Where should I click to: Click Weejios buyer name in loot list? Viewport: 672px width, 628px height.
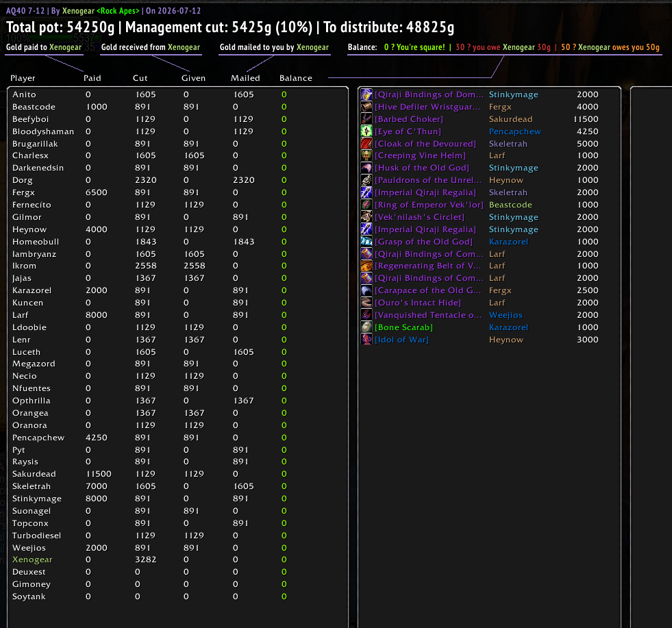[x=506, y=315]
